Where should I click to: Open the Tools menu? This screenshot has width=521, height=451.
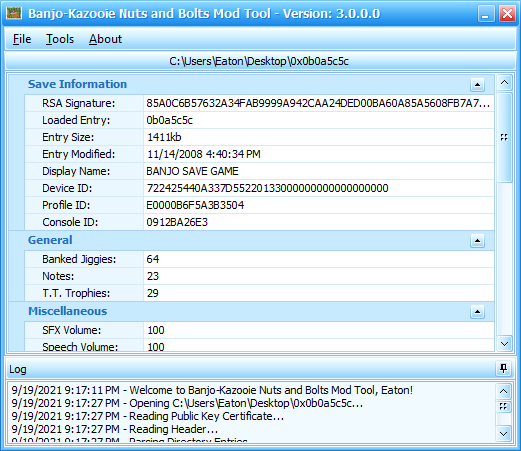(x=60, y=39)
